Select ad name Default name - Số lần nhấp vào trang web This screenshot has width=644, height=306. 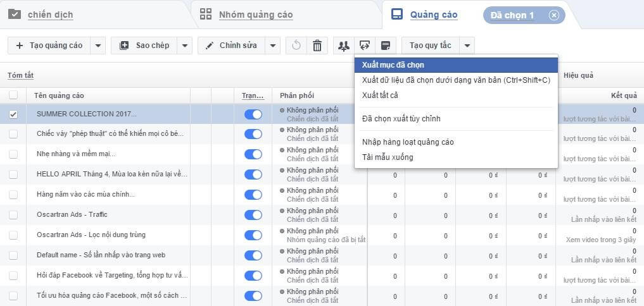coord(101,255)
